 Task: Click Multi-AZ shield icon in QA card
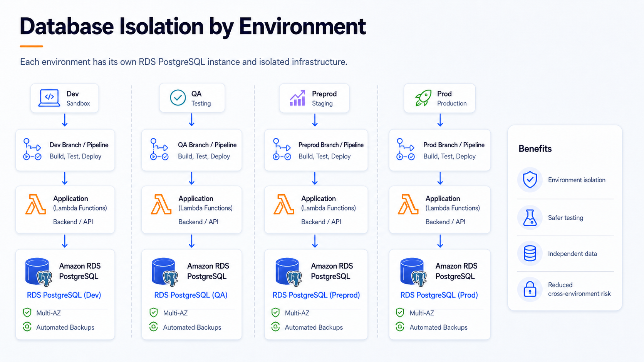tap(154, 312)
